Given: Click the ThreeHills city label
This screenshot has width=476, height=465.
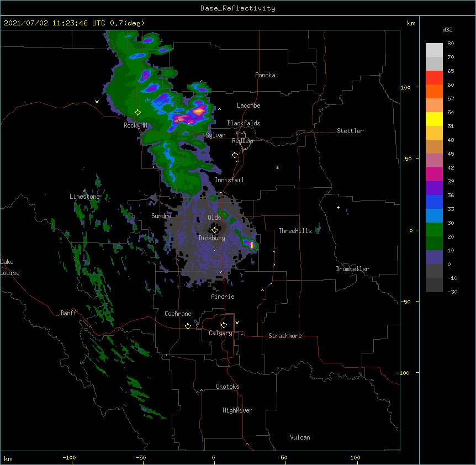Looking at the screenshot, I should pyautogui.click(x=295, y=231).
